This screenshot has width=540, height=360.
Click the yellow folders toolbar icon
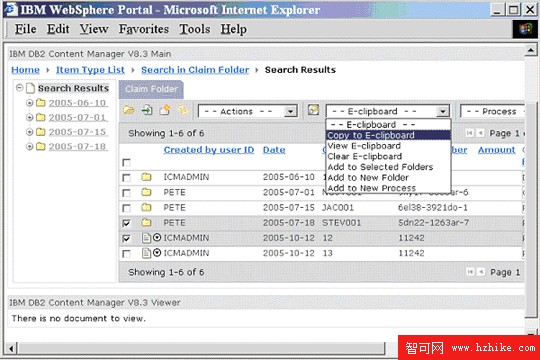pos(183,110)
